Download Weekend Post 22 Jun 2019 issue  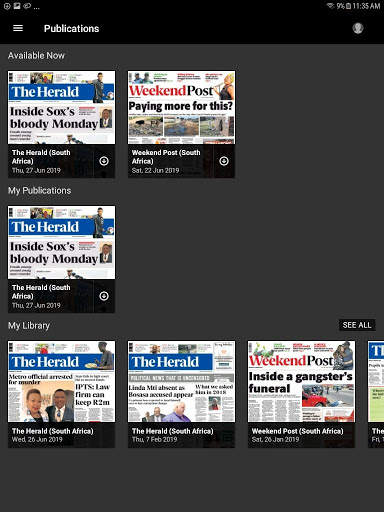point(224,161)
